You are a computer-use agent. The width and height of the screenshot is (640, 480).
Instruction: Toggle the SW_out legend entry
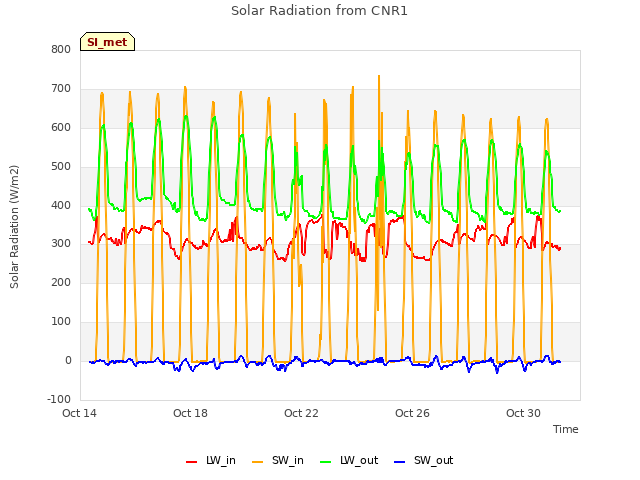pos(424,460)
